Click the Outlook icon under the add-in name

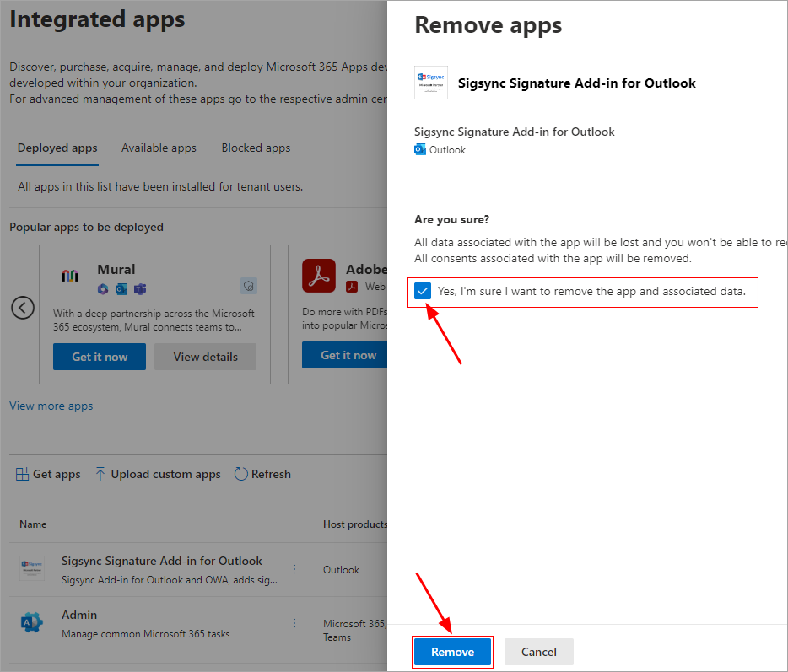[x=420, y=150]
